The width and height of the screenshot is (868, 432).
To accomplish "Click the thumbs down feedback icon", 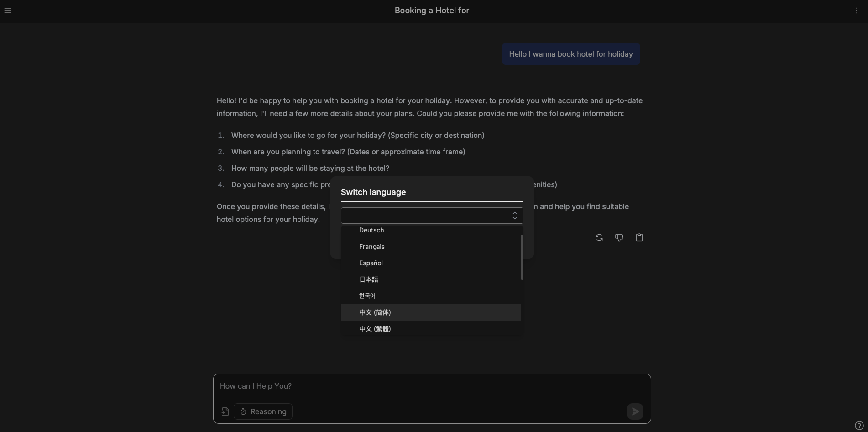I will tap(619, 237).
